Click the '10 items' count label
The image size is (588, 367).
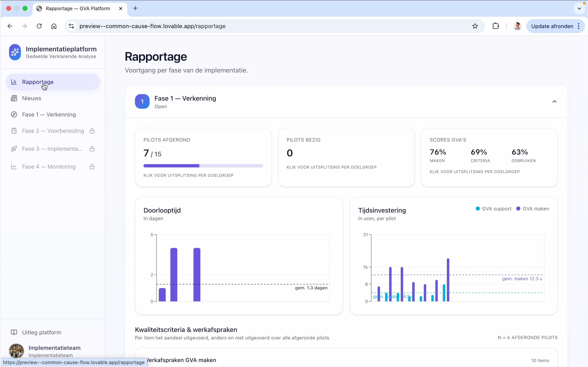coord(540,360)
